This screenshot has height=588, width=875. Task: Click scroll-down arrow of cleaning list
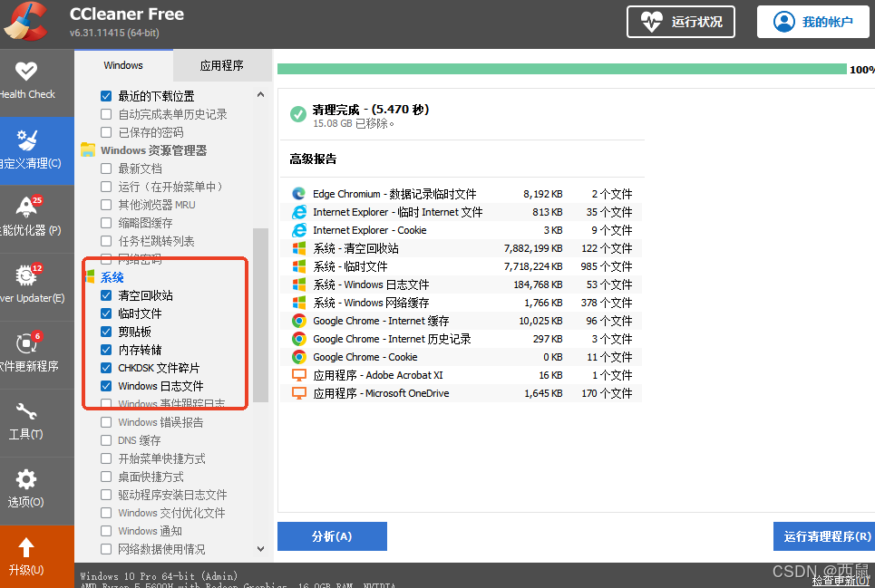point(260,549)
